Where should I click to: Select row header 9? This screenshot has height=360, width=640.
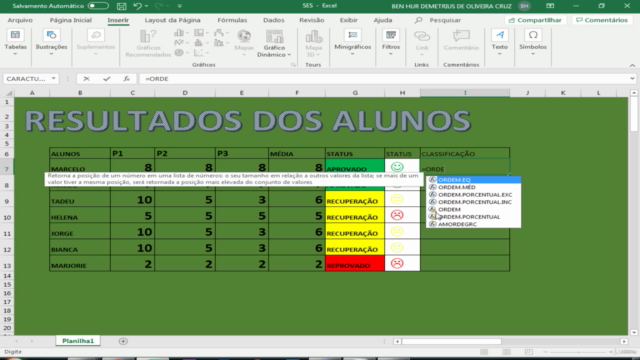tap(7, 201)
